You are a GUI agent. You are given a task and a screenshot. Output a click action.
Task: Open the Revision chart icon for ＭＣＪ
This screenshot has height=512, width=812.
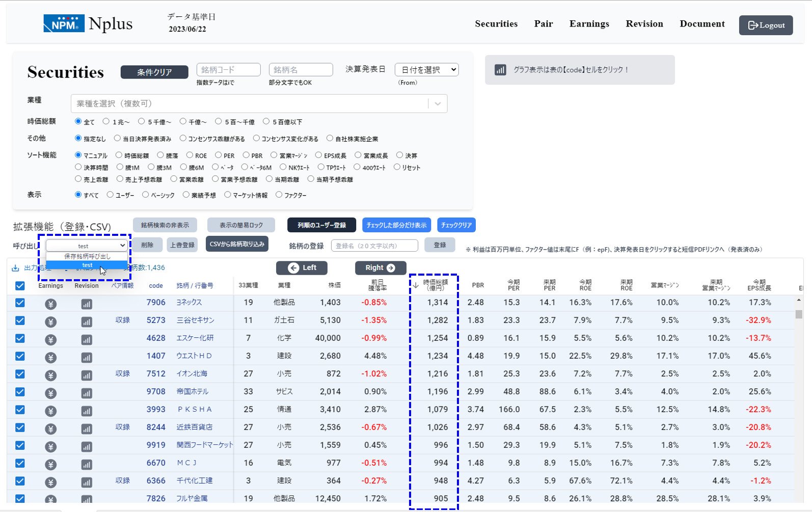87,465
